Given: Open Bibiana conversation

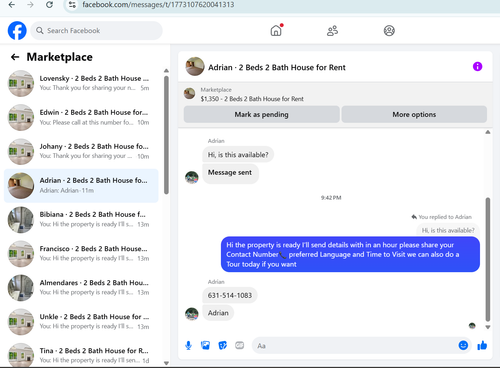Looking at the screenshot, I should [81, 219].
